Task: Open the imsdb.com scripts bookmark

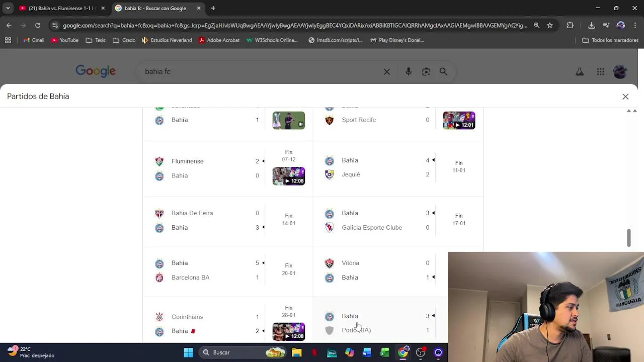Action: point(336,40)
